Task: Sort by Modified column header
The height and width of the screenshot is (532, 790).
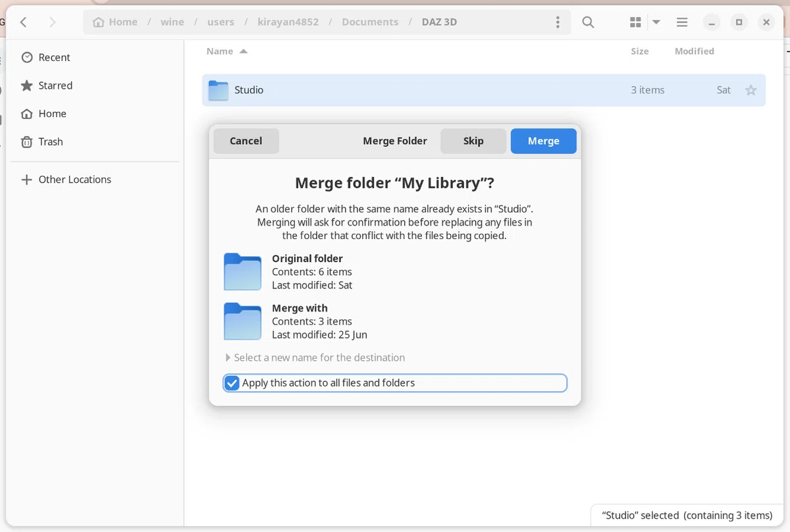Action: tap(695, 51)
